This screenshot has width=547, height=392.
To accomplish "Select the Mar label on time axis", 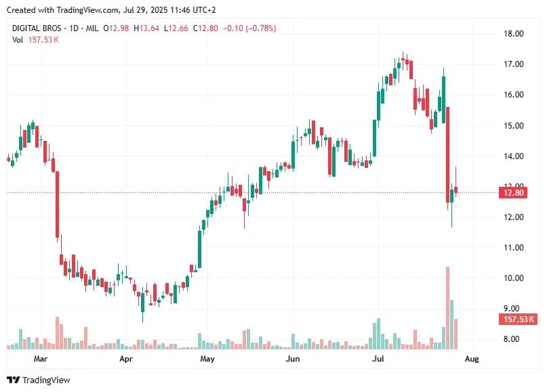I will point(41,359).
